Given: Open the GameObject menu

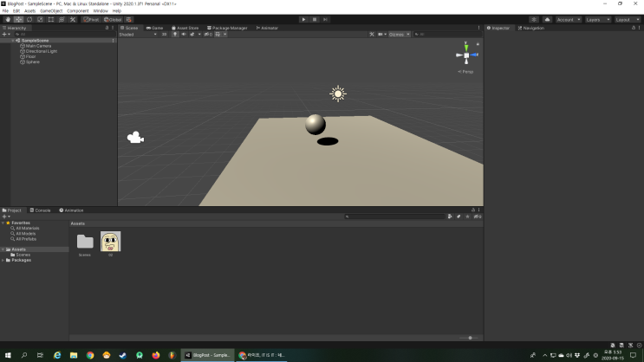Looking at the screenshot, I should 51,11.
